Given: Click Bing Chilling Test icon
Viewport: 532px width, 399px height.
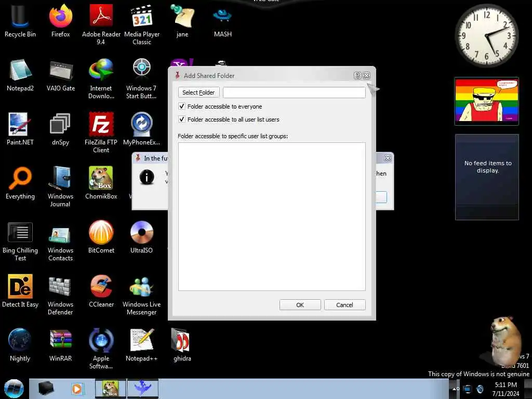Looking at the screenshot, I should 20,241.
